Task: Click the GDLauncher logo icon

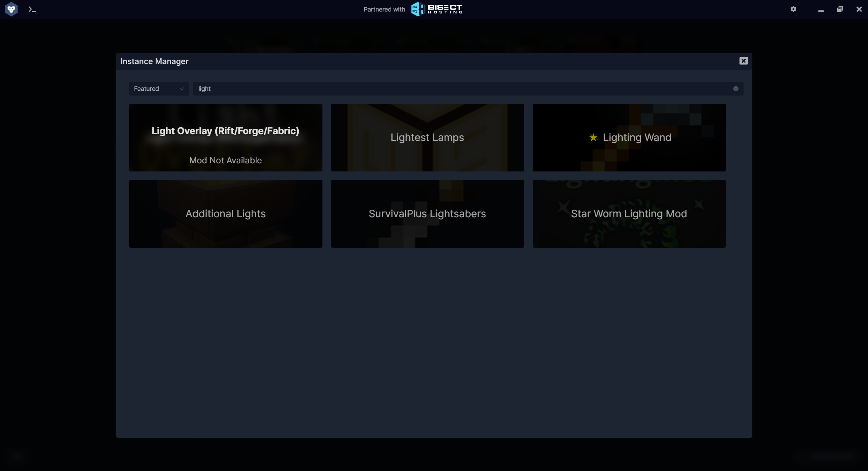Action: coord(11,9)
